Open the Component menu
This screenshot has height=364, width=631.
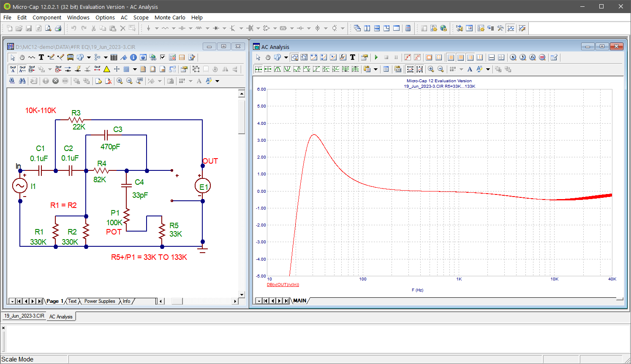click(47, 17)
